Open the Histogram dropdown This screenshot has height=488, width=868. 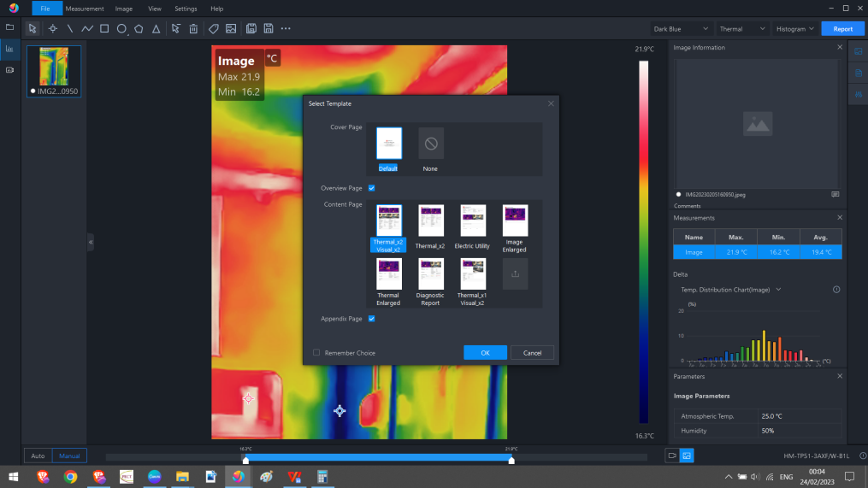[794, 28]
